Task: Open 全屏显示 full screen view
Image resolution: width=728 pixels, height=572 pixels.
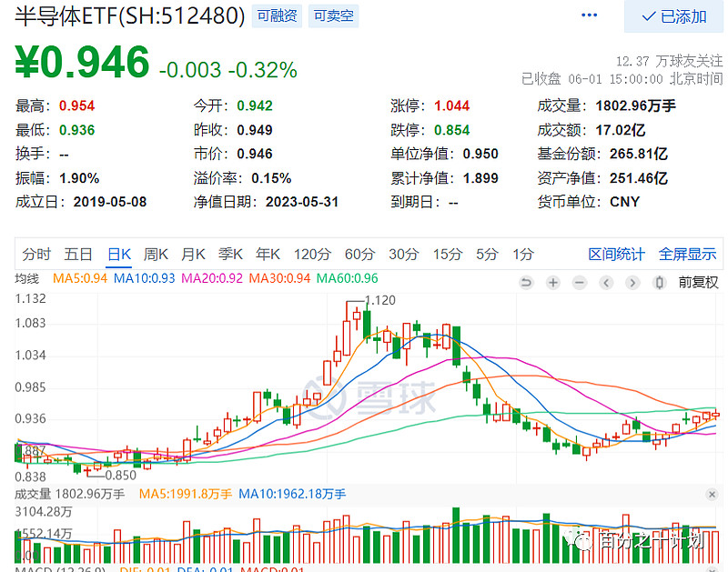Action: (687, 255)
